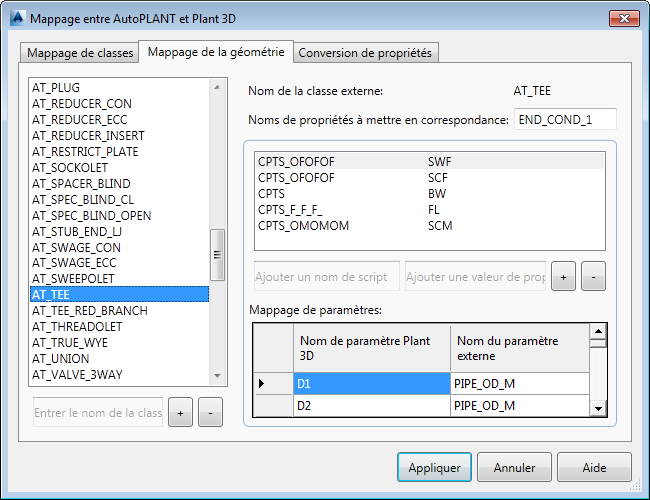Select AT_THREADOLET in class list
This screenshot has height=500, width=650.
119,327
